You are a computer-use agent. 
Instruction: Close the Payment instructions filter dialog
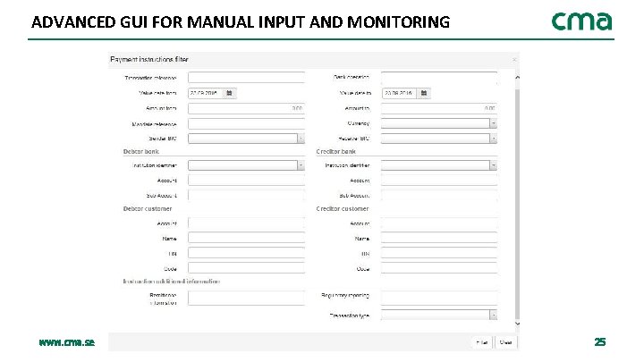(513, 60)
